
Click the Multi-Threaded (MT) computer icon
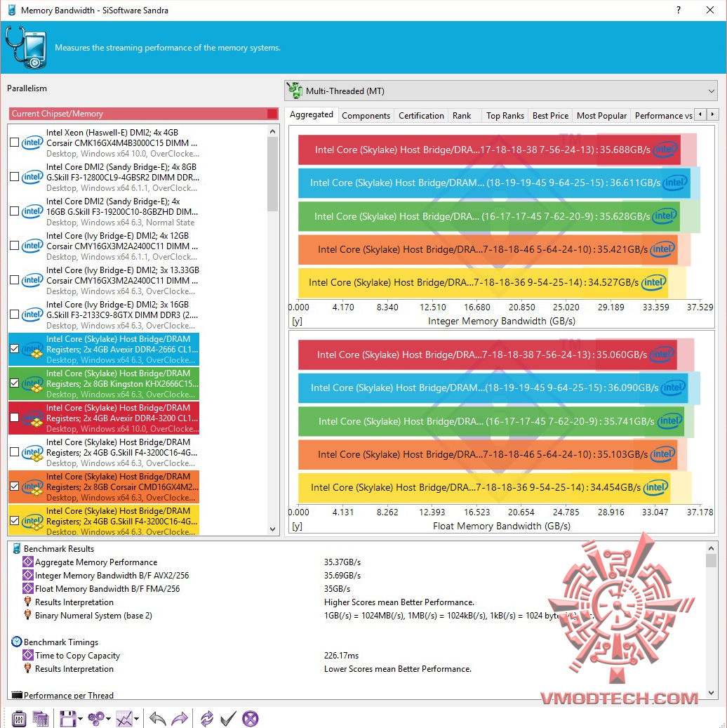click(294, 91)
